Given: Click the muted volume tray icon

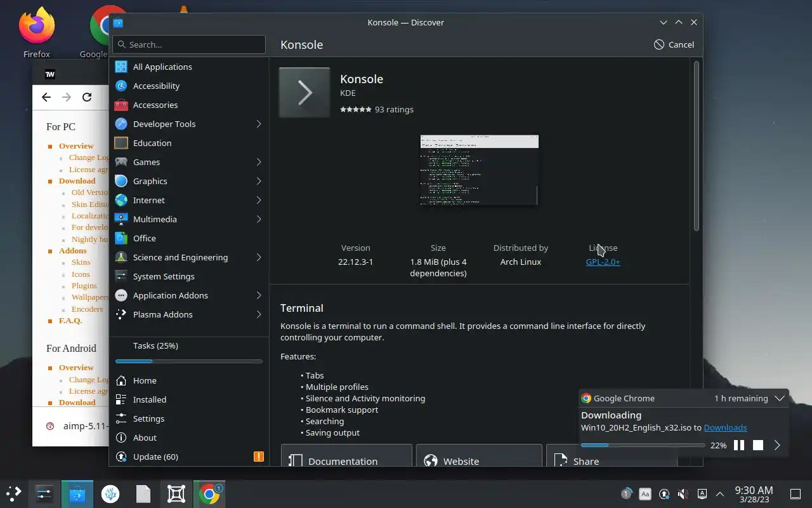Looking at the screenshot, I should click(683, 493).
